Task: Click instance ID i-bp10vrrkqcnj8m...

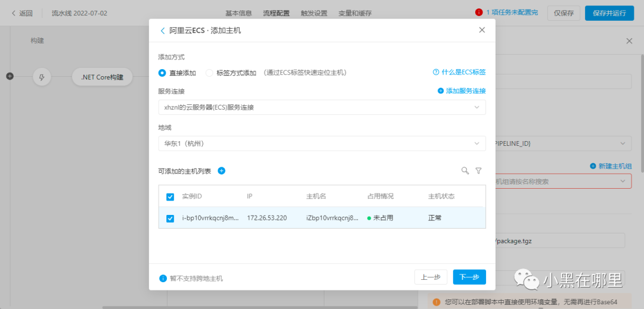Action: click(x=210, y=218)
